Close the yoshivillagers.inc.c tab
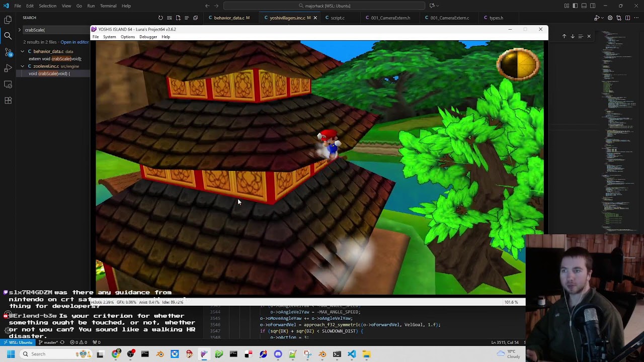Image resolution: width=644 pixels, height=362 pixels. tap(315, 18)
